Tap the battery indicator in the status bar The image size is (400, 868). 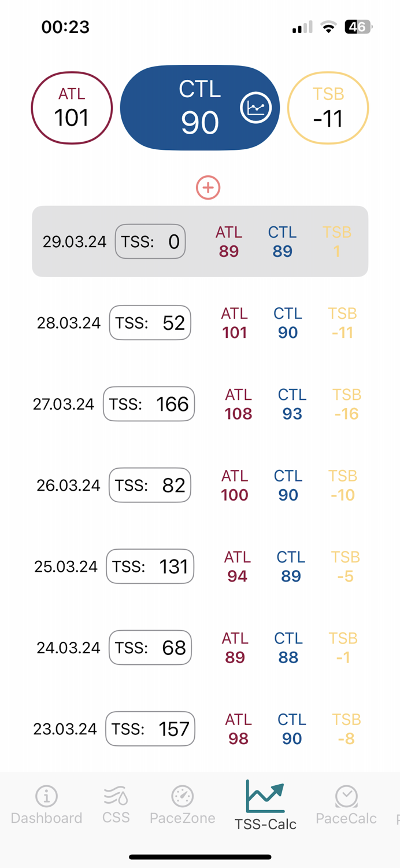(x=357, y=27)
